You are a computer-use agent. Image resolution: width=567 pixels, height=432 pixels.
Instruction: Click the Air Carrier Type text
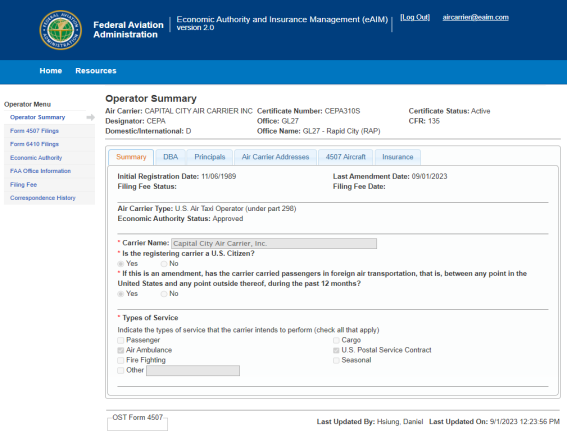[x=207, y=209]
